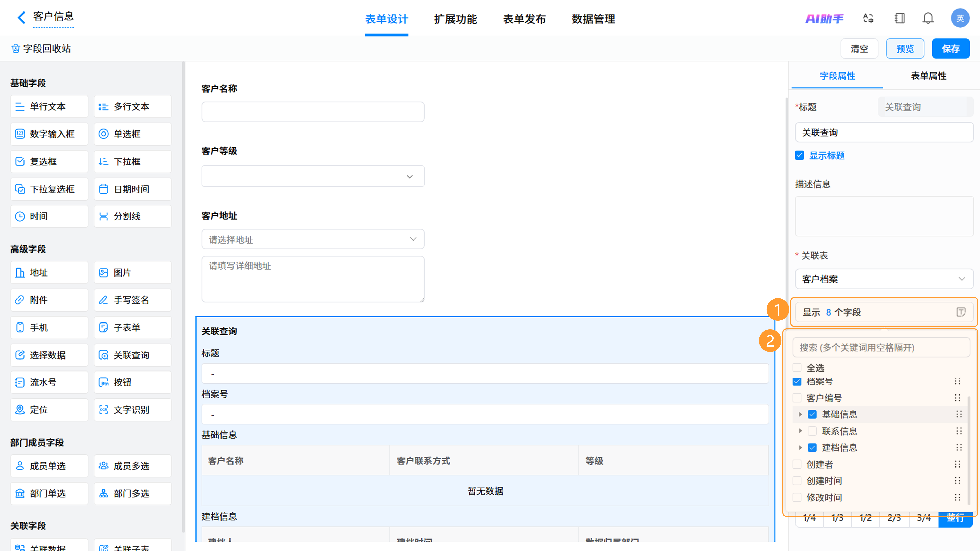Select the 手写签名 advanced field
Screen dimensions: 980x551
click(133, 300)
